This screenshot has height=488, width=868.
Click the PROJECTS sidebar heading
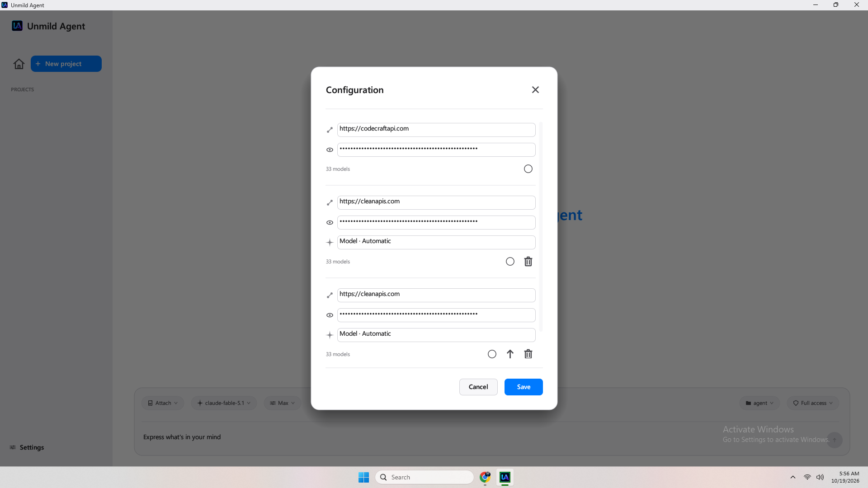(22, 89)
